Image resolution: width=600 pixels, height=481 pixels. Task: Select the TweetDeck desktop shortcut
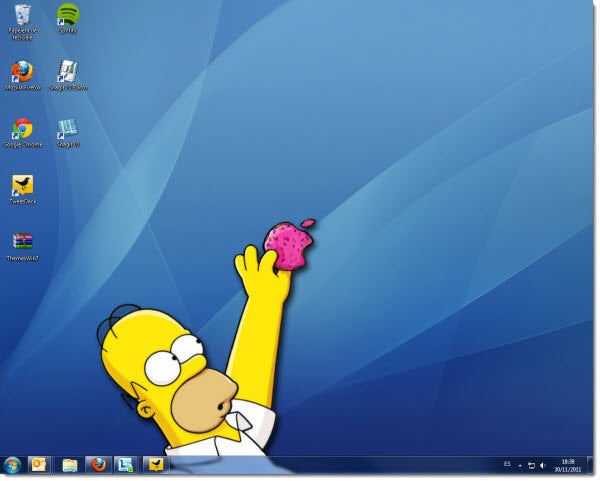click(23, 189)
